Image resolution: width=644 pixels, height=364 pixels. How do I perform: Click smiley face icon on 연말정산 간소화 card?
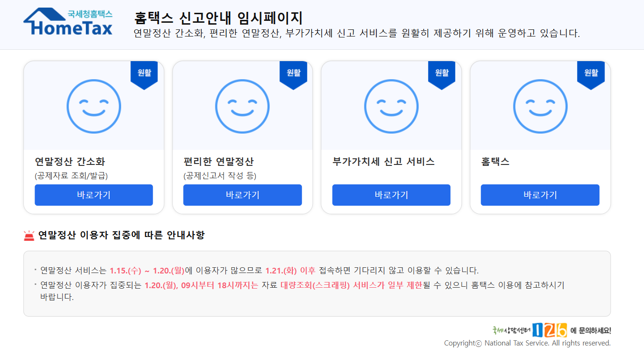(x=93, y=106)
